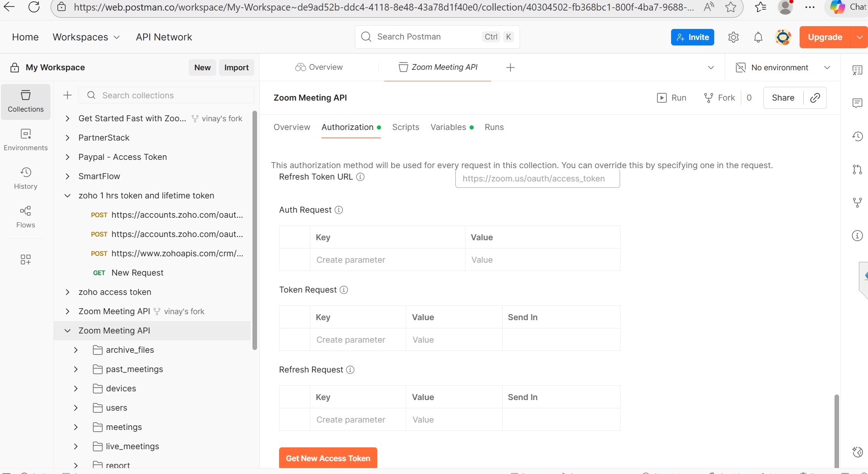868x474 pixels.
Task: Click Token Request Create parameter key cell
Action: pos(358,340)
